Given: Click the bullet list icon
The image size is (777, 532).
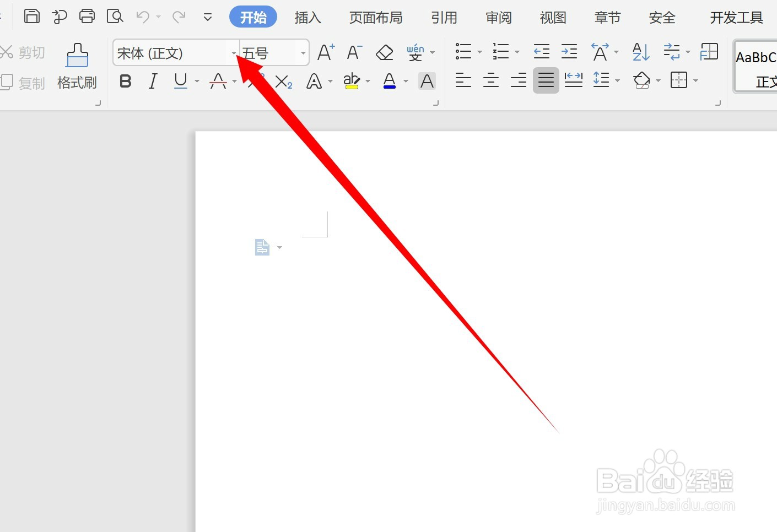Looking at the screenshot, I should [x=463, y=52].
